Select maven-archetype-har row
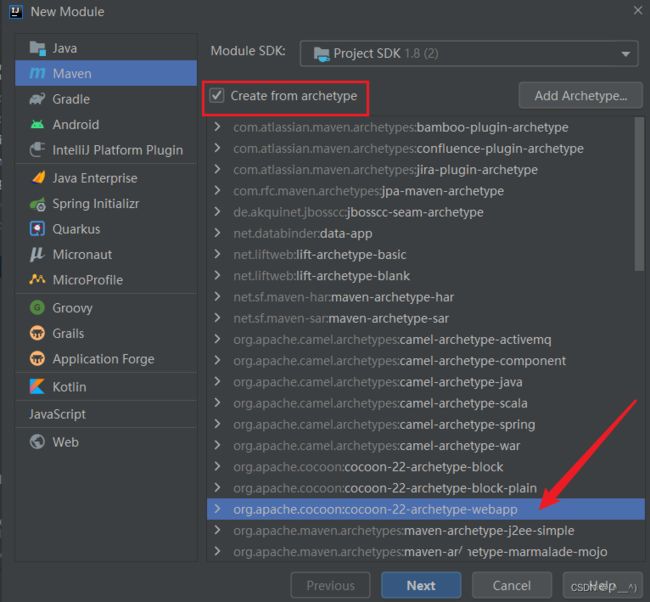650x602 pixels. pyautogui.click(x=420, y=297)
